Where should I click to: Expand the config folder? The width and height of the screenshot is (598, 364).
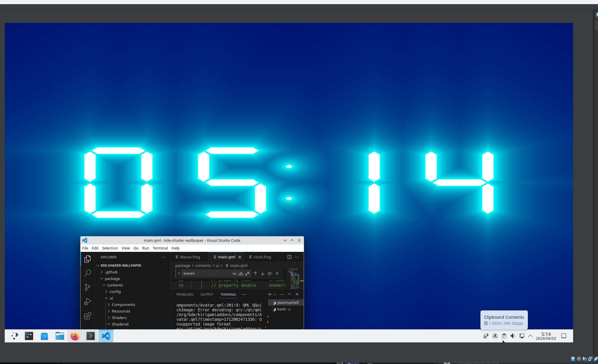(x=115, y=291)
